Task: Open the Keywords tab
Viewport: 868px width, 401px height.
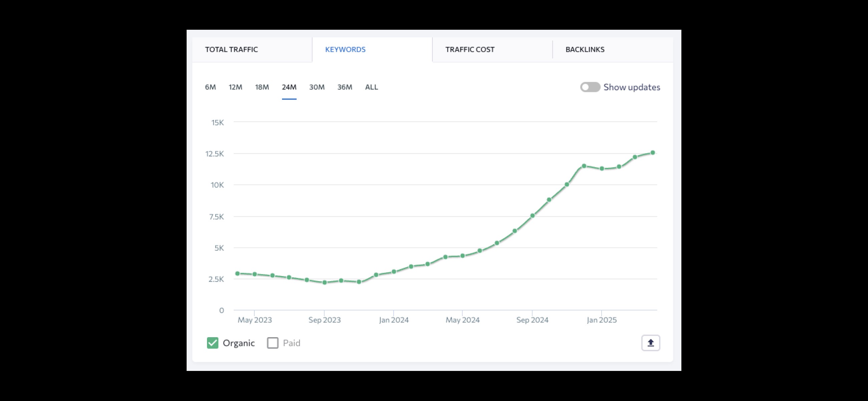Action: click(x=345, y=49)
